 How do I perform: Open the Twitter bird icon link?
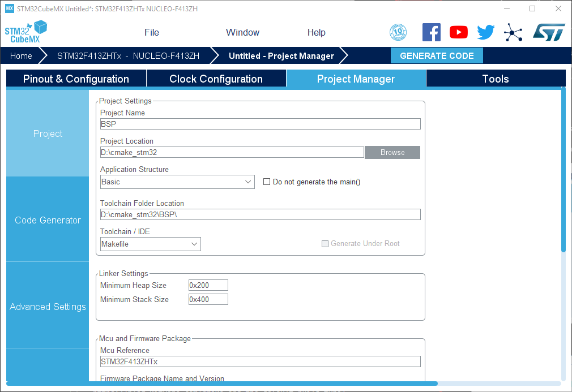(x=486, y=32)
